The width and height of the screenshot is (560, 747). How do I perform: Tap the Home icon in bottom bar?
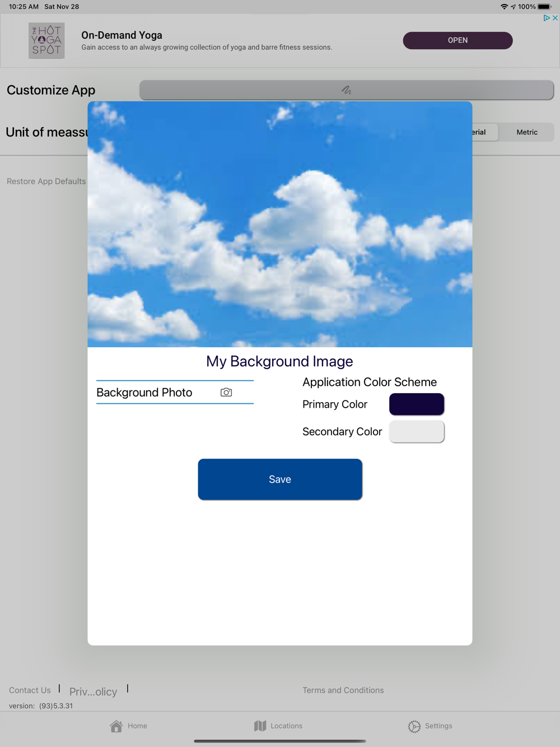tap(116, 726)
